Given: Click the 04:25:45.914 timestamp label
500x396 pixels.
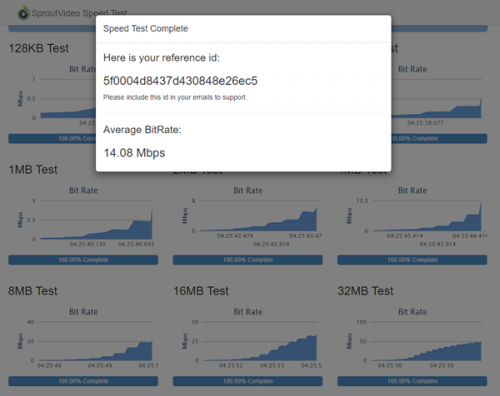Looking at the screenshot, I should [x=438, y=244].
